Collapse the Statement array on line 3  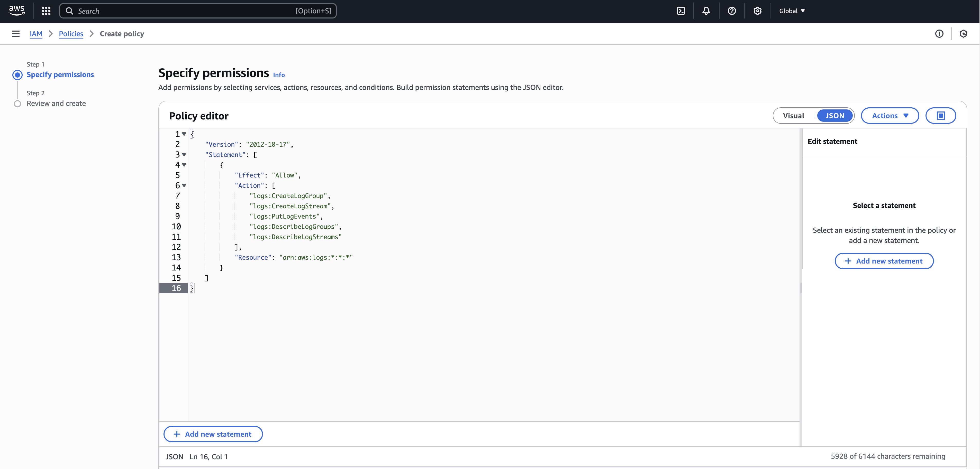click(184, 155)
